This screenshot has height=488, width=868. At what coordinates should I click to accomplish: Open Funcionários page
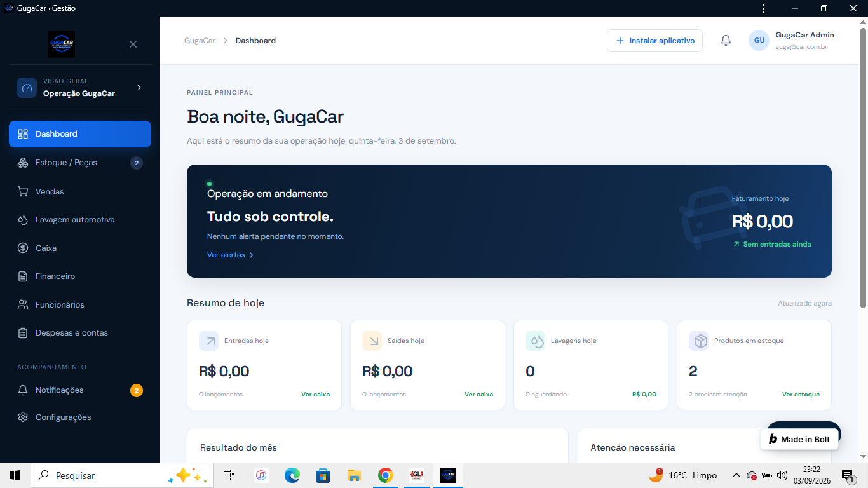coord(80,304)
